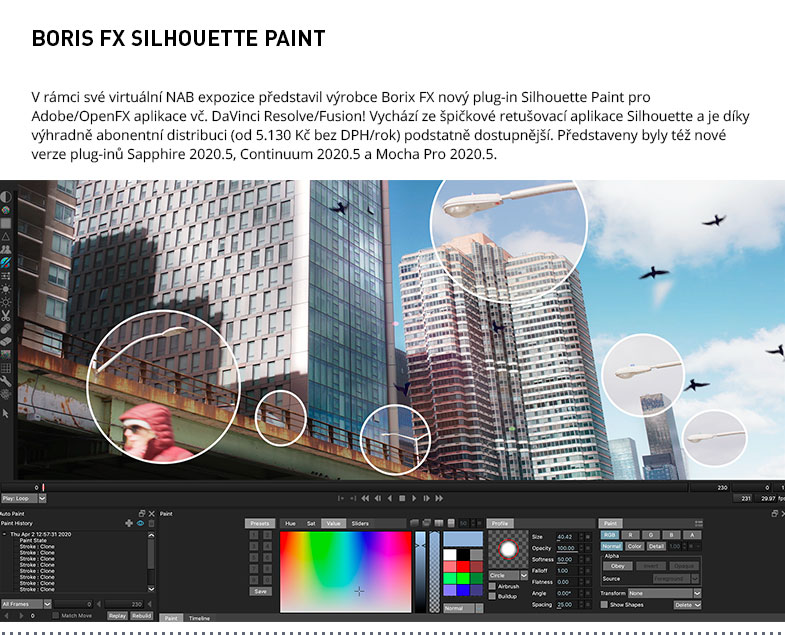Select the Obey alpha option
Image resolution: width=785 pixels, height=635 pixels.
[618, 566]
